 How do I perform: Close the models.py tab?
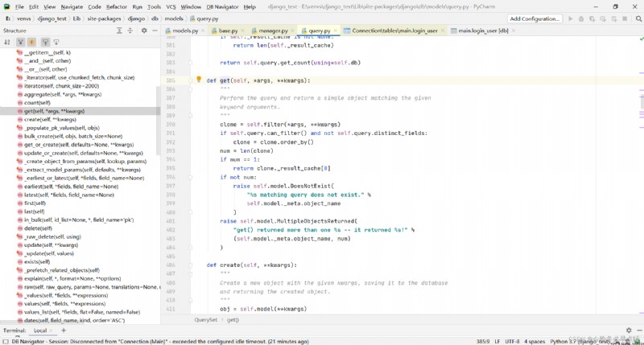pyautogui.click(x=202, y=31)
